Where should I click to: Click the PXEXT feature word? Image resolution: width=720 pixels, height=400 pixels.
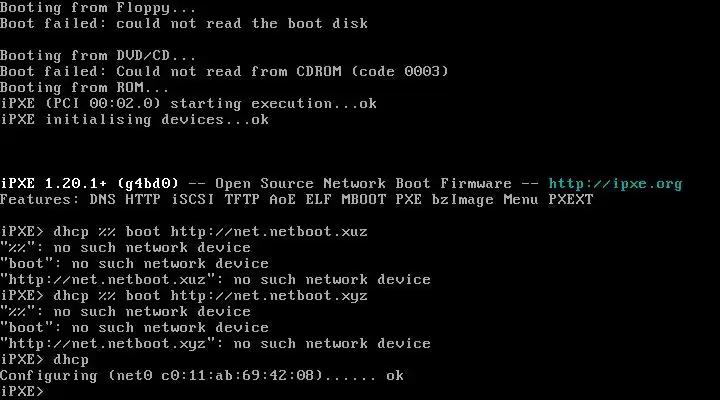pos(569,199)
